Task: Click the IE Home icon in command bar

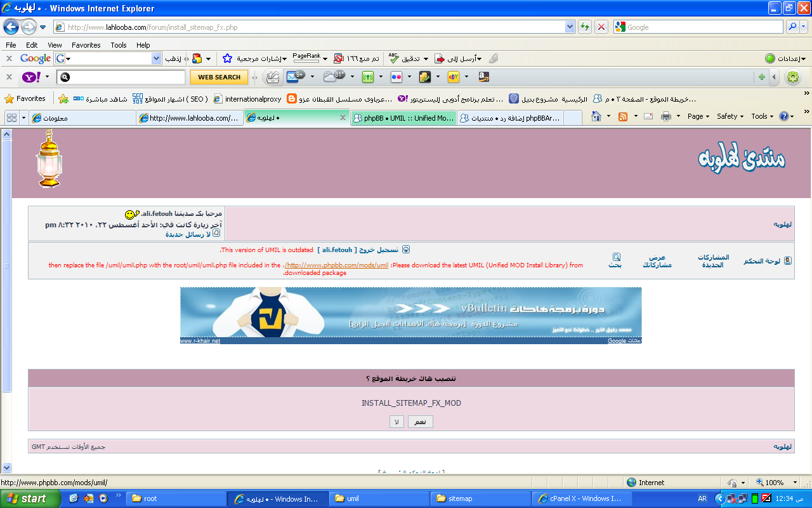Action: click(596, 117)
